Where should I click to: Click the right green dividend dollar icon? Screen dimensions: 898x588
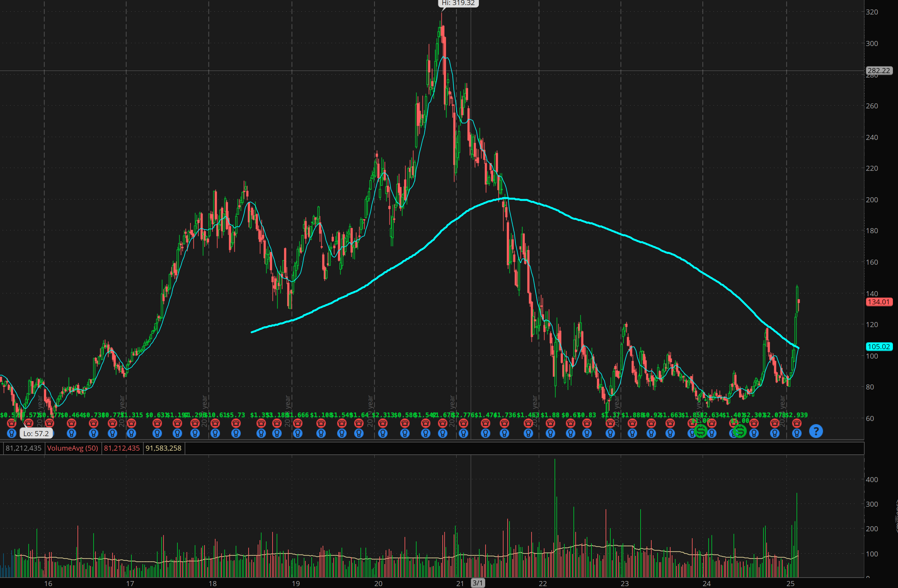coord(740,431)
